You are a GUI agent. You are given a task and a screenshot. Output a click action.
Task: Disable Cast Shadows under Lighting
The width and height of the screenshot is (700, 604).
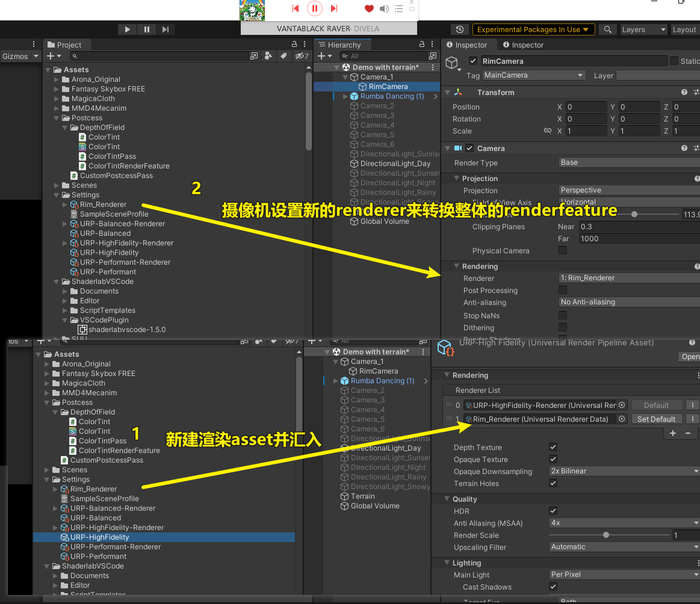coord(553,587)
